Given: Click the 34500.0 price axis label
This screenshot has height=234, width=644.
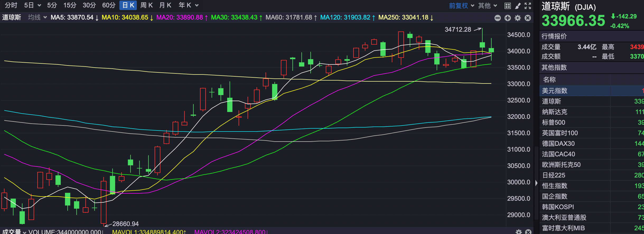Looking at the screenshot, I should (x=519, y=35).
